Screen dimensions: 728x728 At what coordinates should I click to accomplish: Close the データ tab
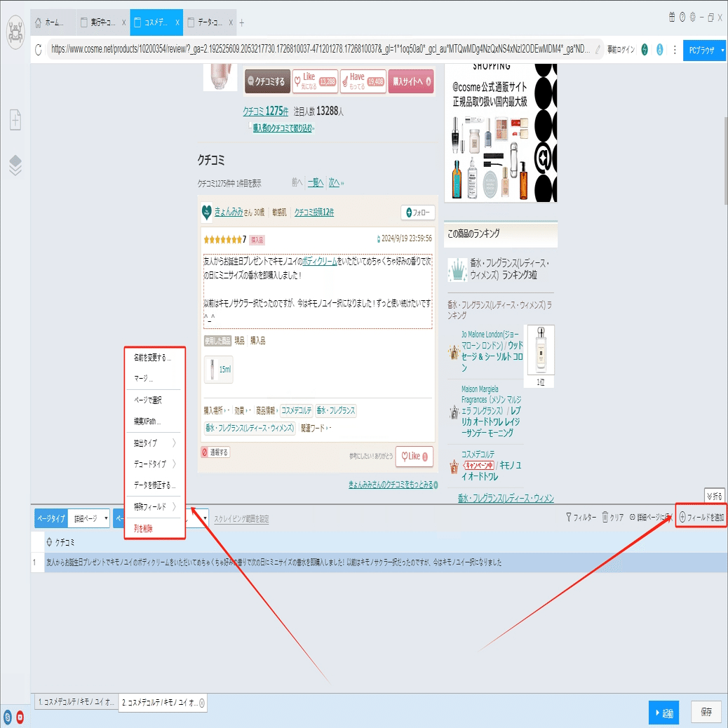coord(231,22)
